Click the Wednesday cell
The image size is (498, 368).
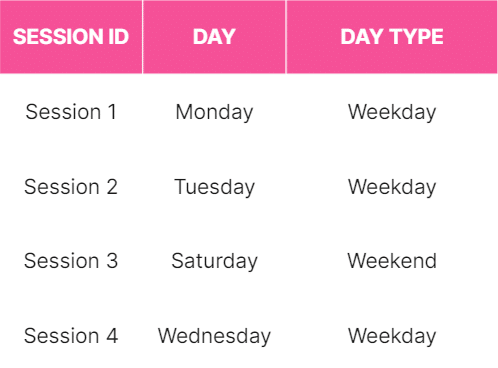[x=214, y=336]
